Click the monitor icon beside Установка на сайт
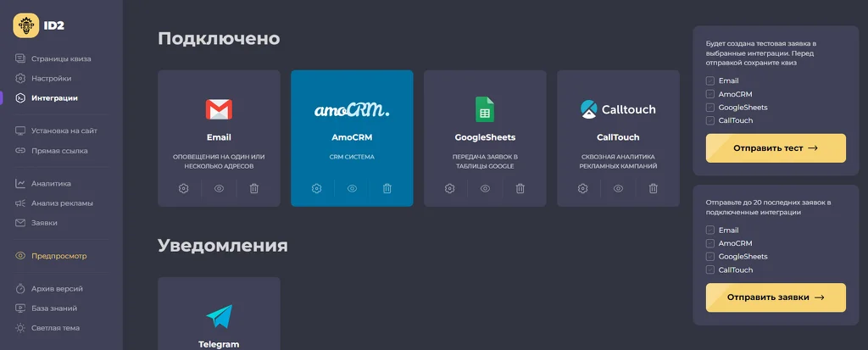868x350 pixels. (x=20, y=131)
